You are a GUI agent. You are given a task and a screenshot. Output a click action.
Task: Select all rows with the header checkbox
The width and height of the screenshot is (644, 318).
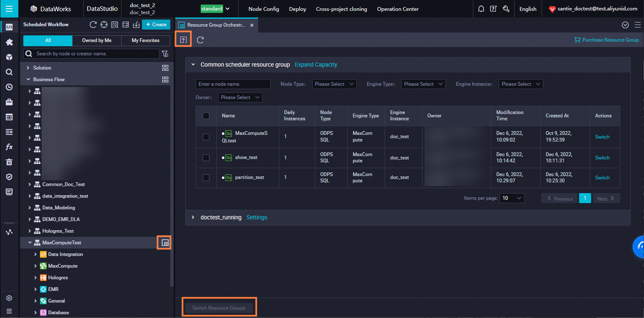coord(206,116)
